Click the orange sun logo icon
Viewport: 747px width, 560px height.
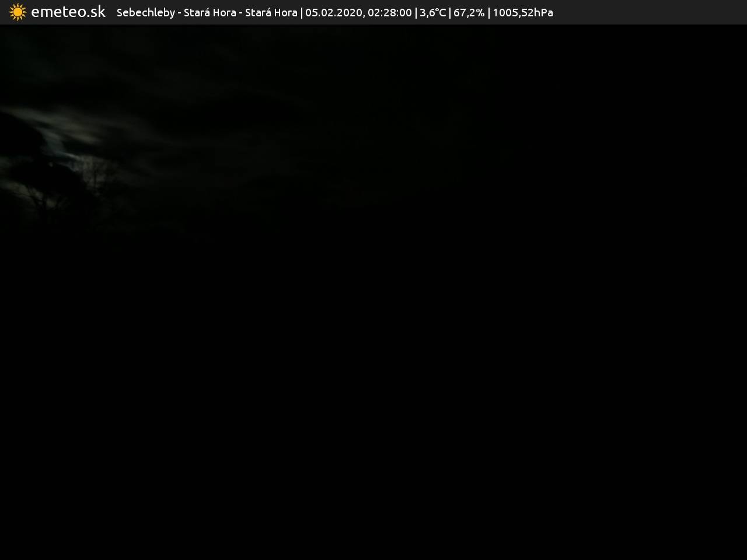coord(18,12)
